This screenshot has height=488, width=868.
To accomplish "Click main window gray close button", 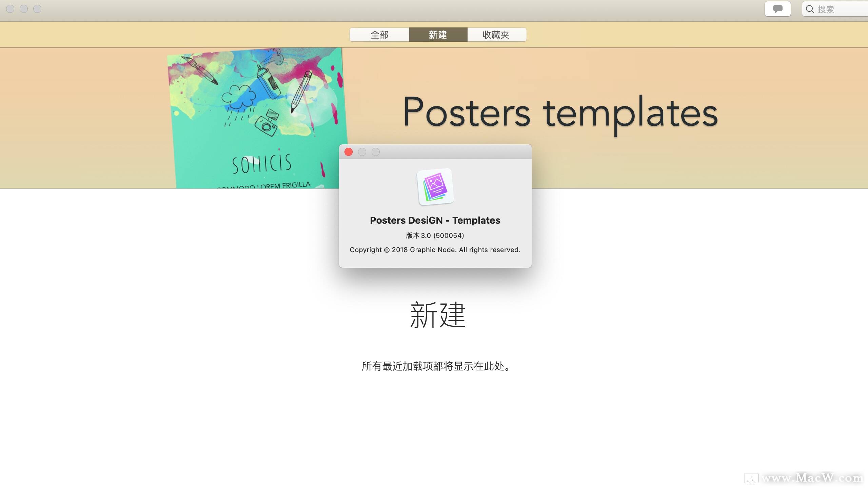I will pyautogui.click(x=10, y=9).
